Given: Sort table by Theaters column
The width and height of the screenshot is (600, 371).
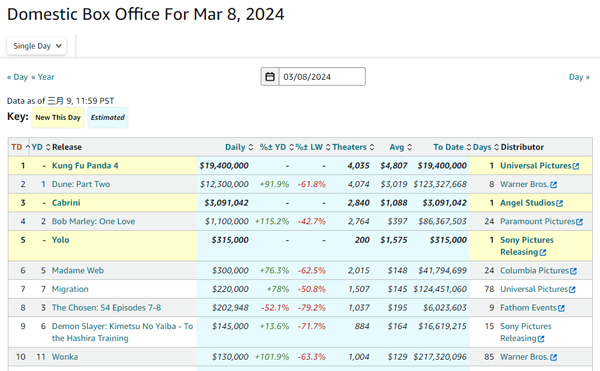Looking at the screenshot, I should tap(353, 147).
